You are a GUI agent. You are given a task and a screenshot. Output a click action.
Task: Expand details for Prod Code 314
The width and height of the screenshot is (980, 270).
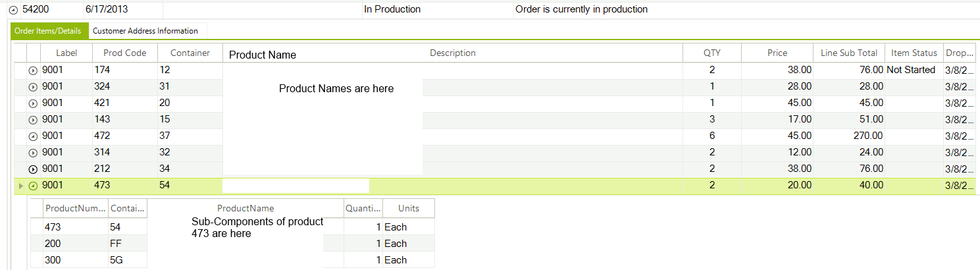tap(33, 153)
